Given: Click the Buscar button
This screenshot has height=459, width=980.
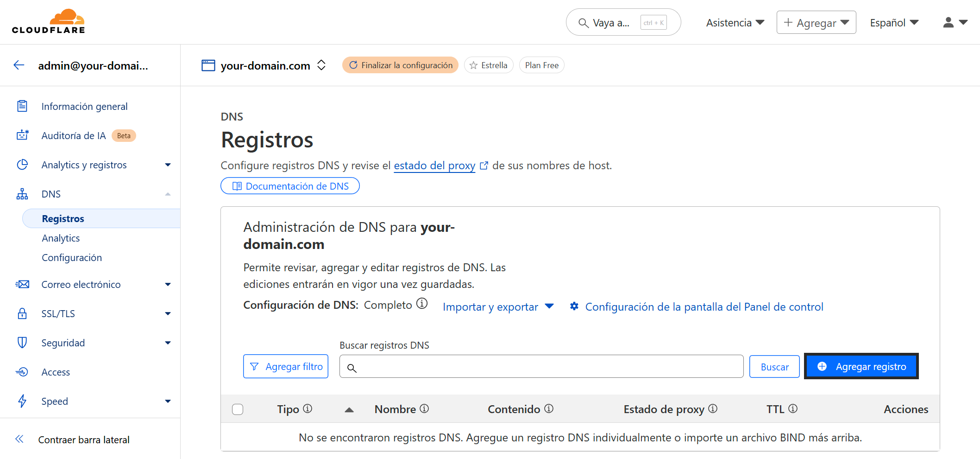Looking at the screenshot, I should coord(774,367).
